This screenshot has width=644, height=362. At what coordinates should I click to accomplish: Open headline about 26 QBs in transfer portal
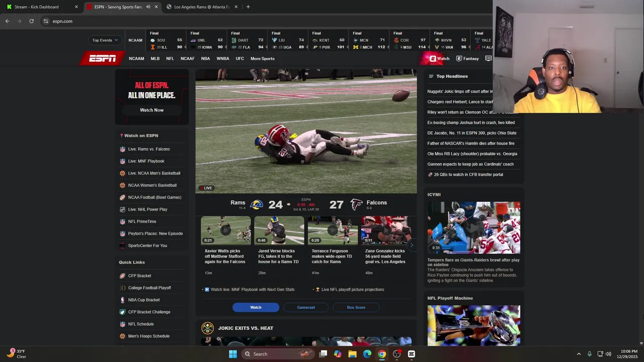click(468, 174)
